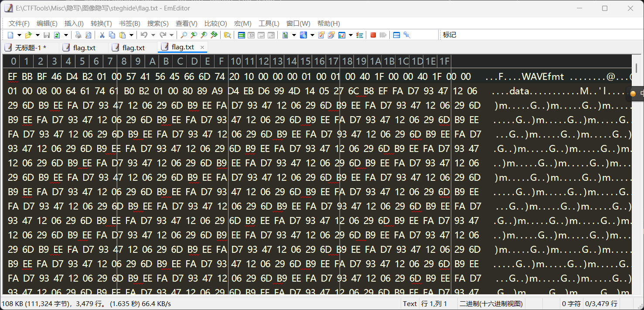Screen dimensions: 644x310
Task: Toggle the Split Window icon
Action: click(x=396, y=35)
